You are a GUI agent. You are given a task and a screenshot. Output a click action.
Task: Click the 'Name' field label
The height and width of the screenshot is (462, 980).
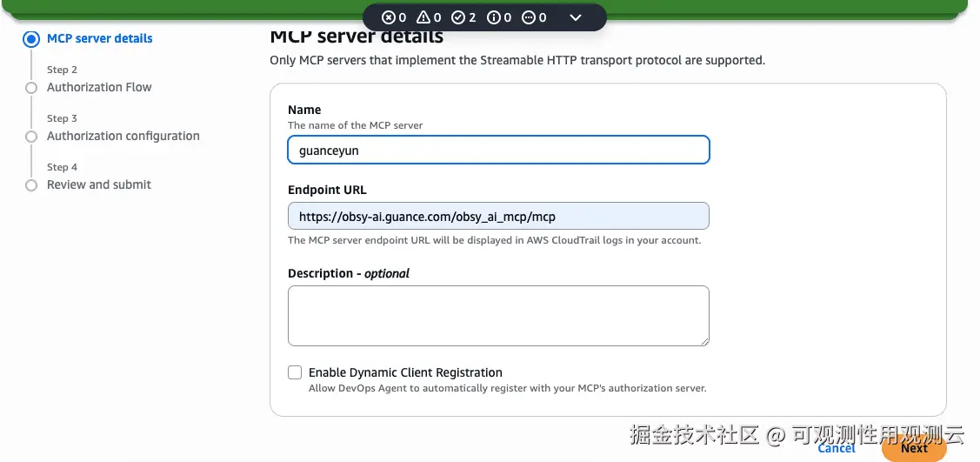(x=304, y=110)
